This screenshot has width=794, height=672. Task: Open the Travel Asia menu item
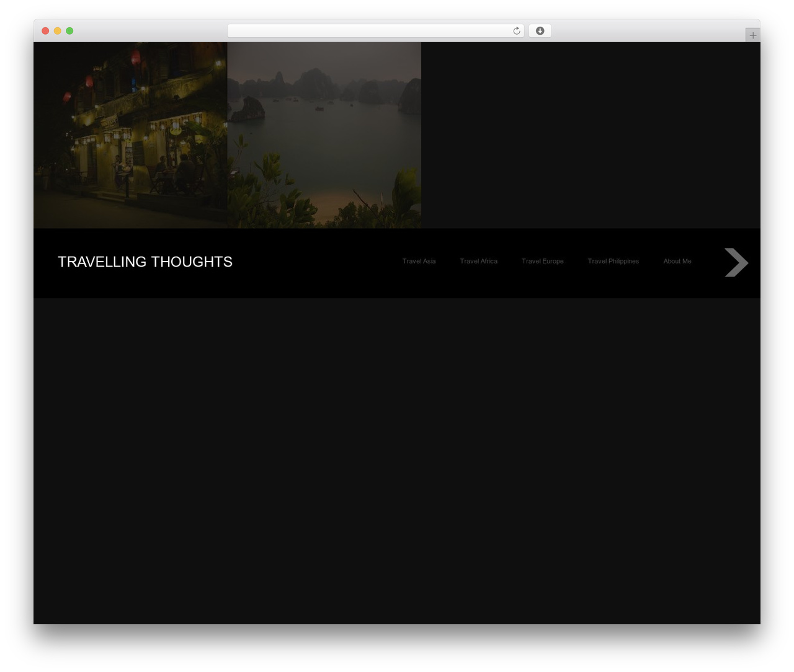tap(419, 261)
